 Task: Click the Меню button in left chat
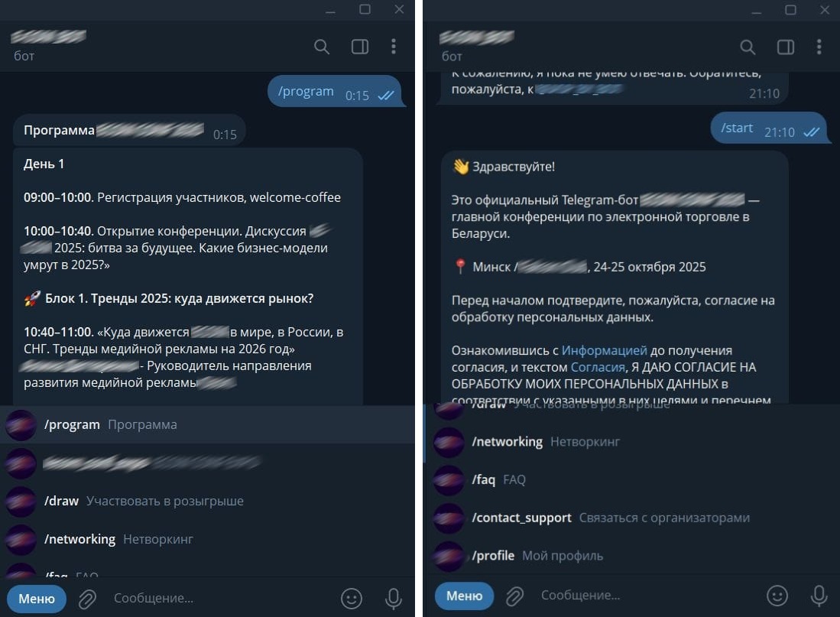pyautogui.click(x=37, y=598)
